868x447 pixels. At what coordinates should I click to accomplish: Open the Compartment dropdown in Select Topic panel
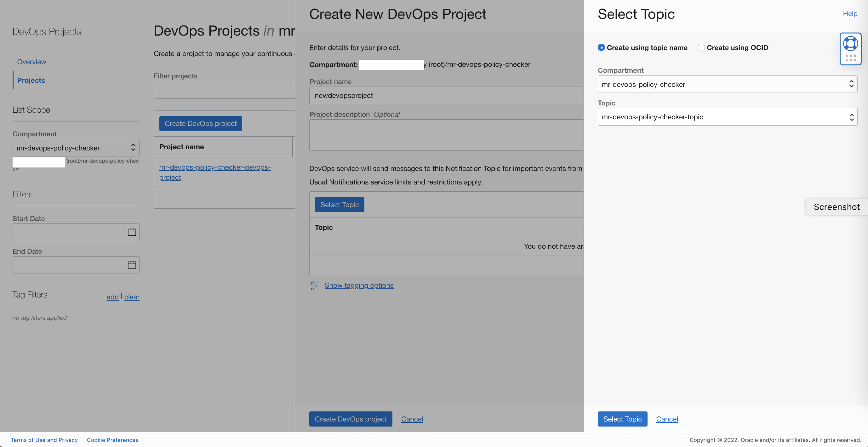(727, 84)
